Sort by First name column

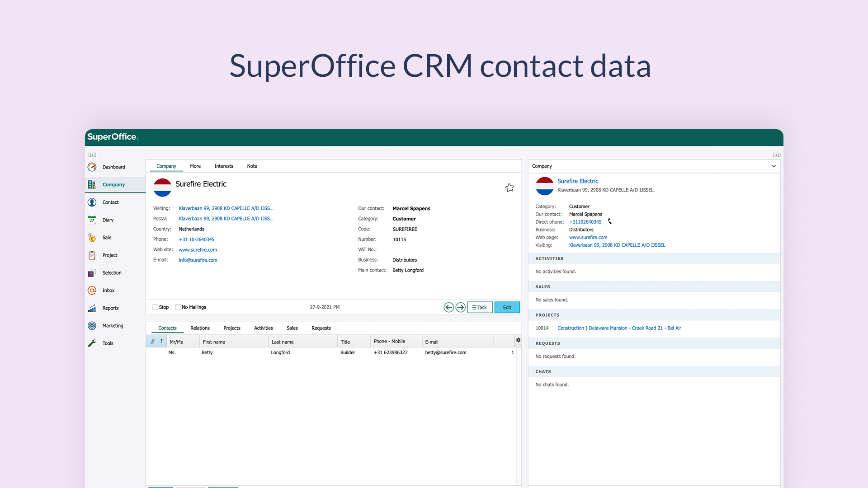pyautogui.click(x=234, y=342)
